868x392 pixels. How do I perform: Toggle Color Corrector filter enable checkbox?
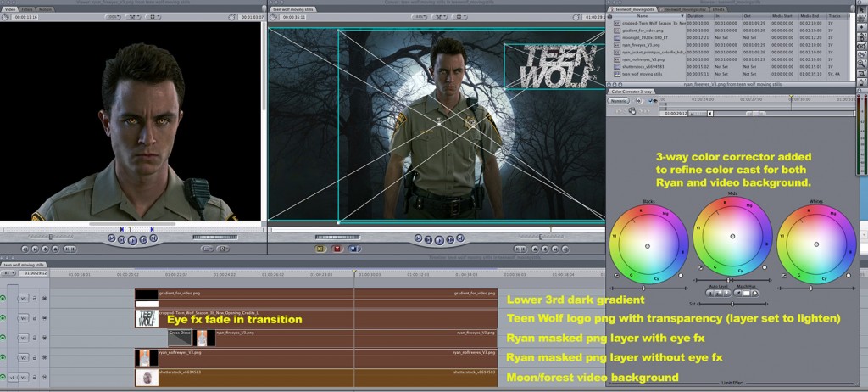coord(650,101)
